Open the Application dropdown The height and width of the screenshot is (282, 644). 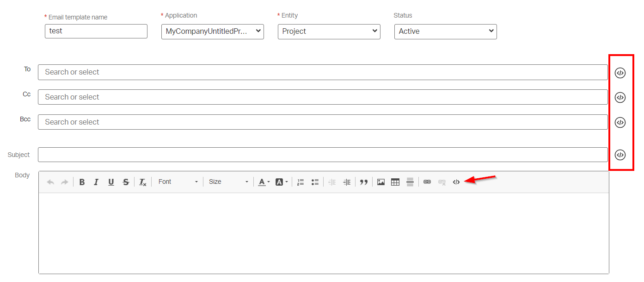pos(213,31)
